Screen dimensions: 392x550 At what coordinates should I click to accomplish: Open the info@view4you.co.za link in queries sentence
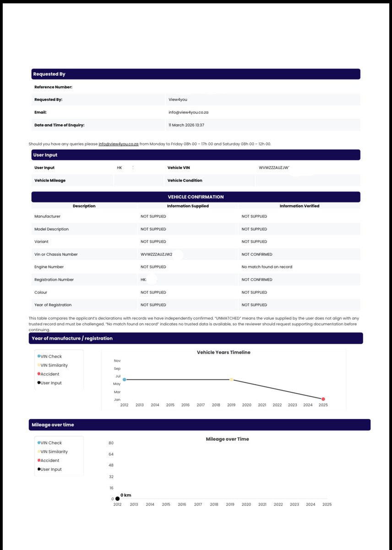pyautogui.click(x=118, y=144)
